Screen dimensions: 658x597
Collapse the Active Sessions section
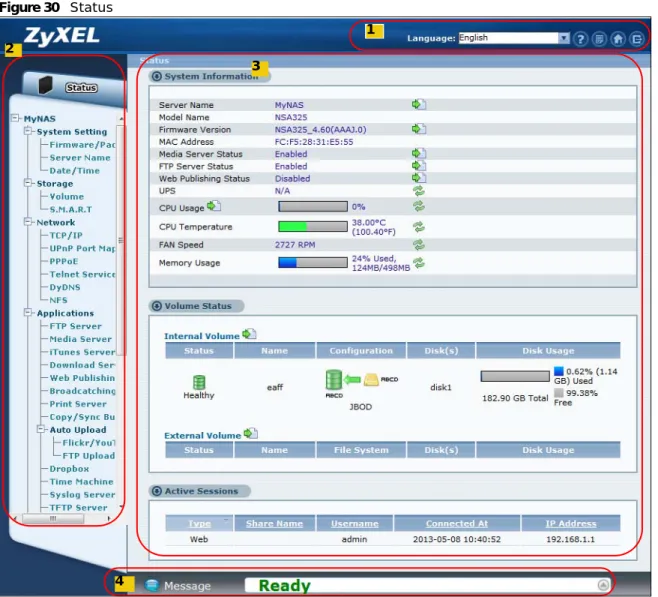(x=157, y=491)
